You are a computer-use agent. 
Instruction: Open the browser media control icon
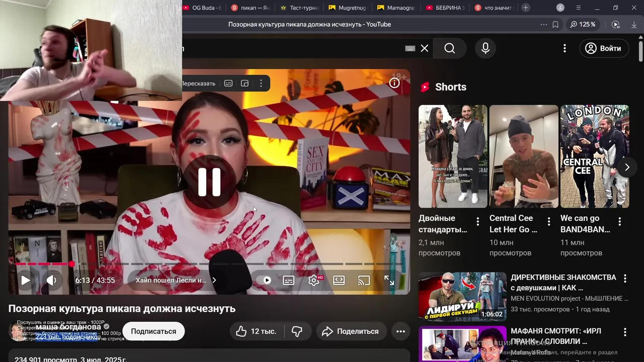coord(616,24)
